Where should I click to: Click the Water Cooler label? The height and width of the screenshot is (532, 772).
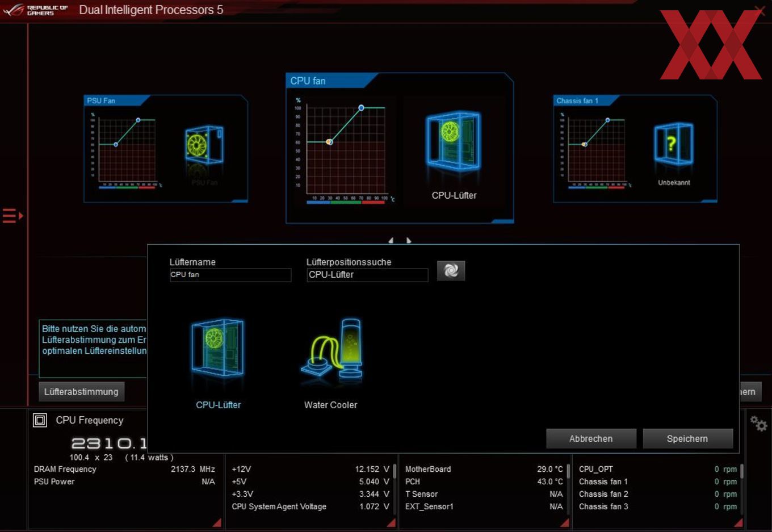(330, 405)
